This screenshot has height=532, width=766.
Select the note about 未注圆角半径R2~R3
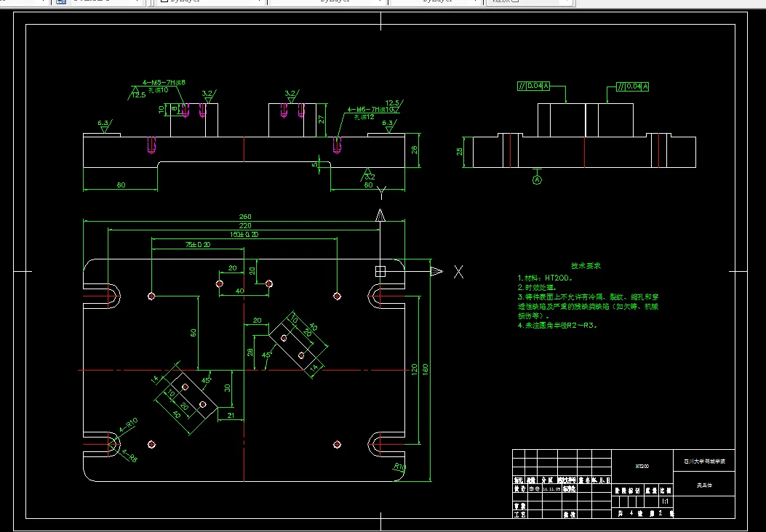(557, 325)
